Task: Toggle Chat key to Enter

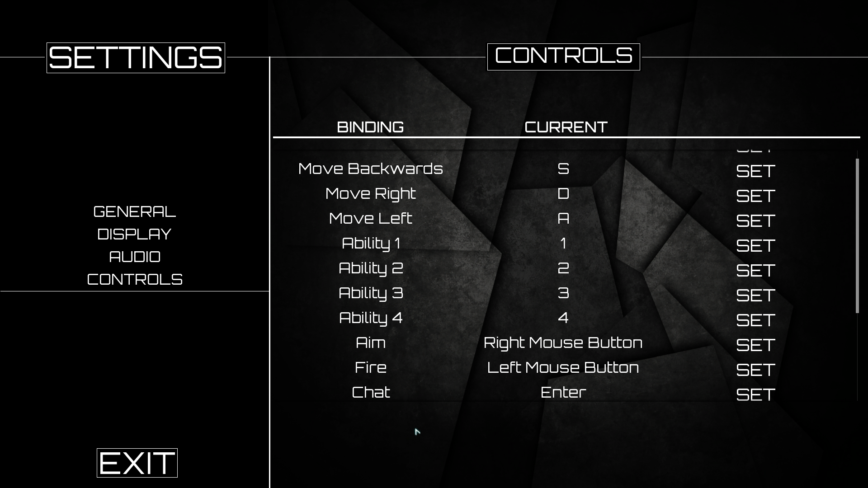Action: click(755, 393)
